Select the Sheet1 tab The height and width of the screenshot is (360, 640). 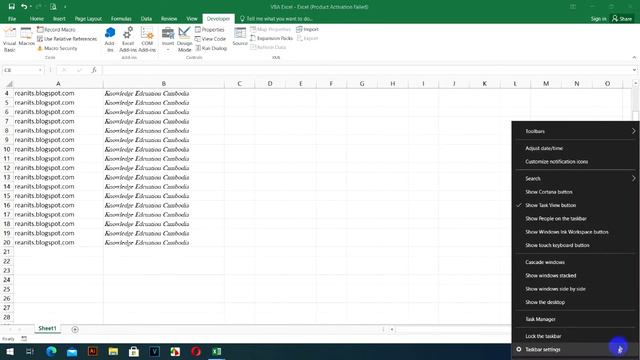tap(47, 329)
